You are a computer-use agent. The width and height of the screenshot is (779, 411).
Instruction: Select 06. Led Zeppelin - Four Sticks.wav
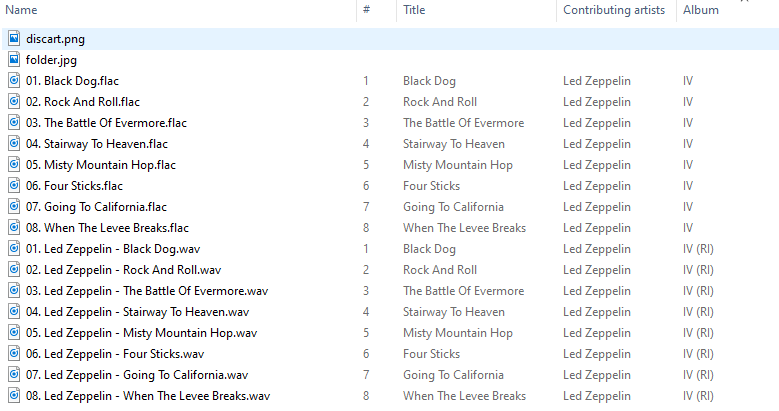124,354
